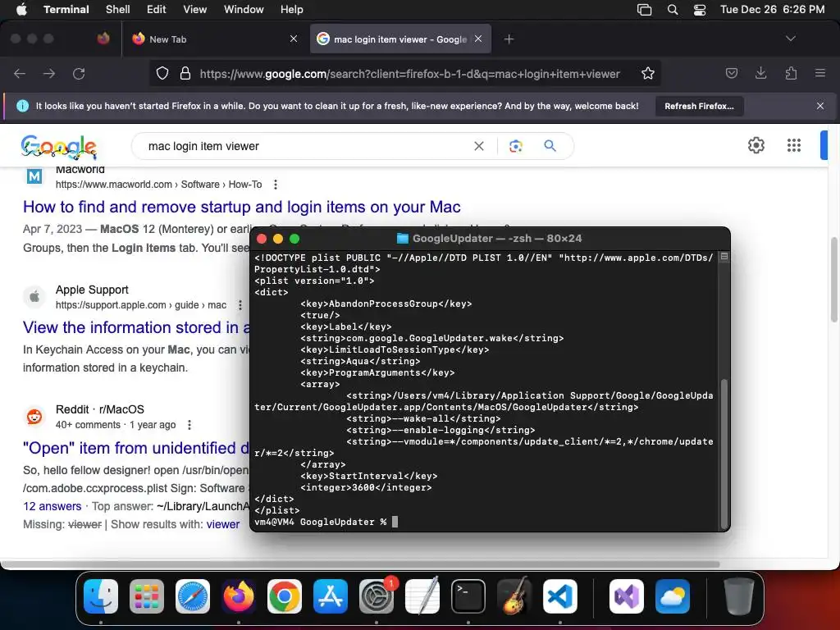The width and height of the screenshot is (840, 630).
Task: Open Apple Support result options three dots
Action: [x=240, y=305]
